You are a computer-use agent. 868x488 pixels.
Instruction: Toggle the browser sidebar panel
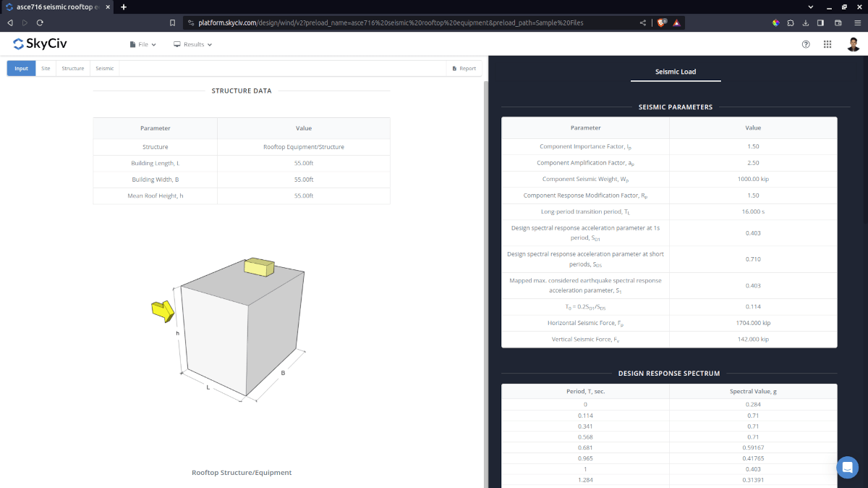[x=821, y=22]
